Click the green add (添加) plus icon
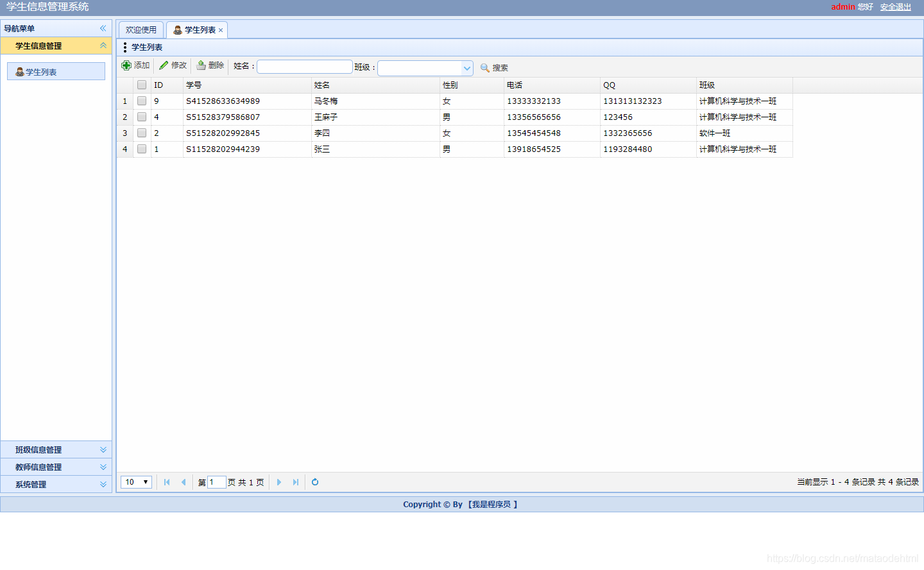 pos(126,65)
